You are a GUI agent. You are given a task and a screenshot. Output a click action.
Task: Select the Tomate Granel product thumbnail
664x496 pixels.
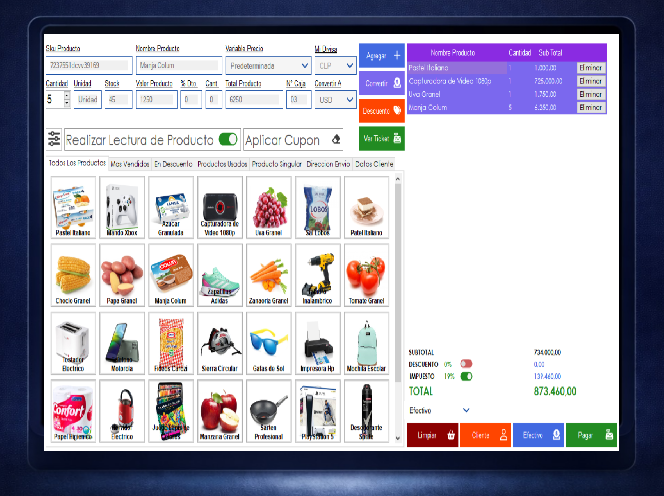click(x=367, y=272)
